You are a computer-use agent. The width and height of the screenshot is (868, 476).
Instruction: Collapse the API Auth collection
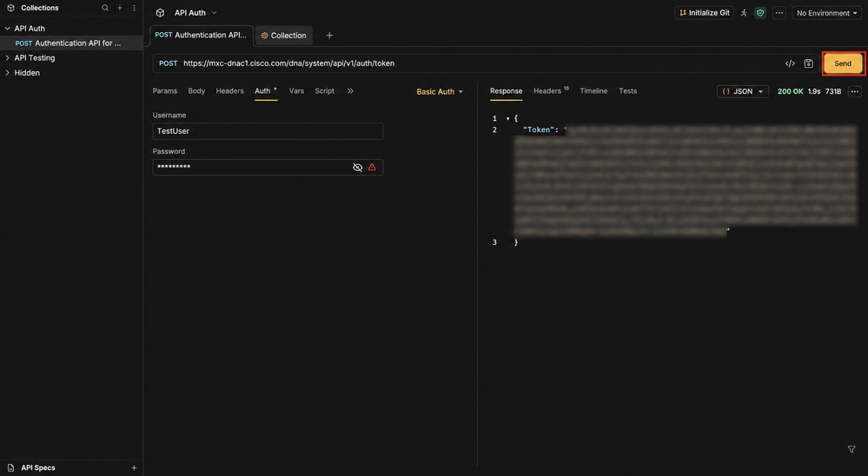[x=8, y=28]
